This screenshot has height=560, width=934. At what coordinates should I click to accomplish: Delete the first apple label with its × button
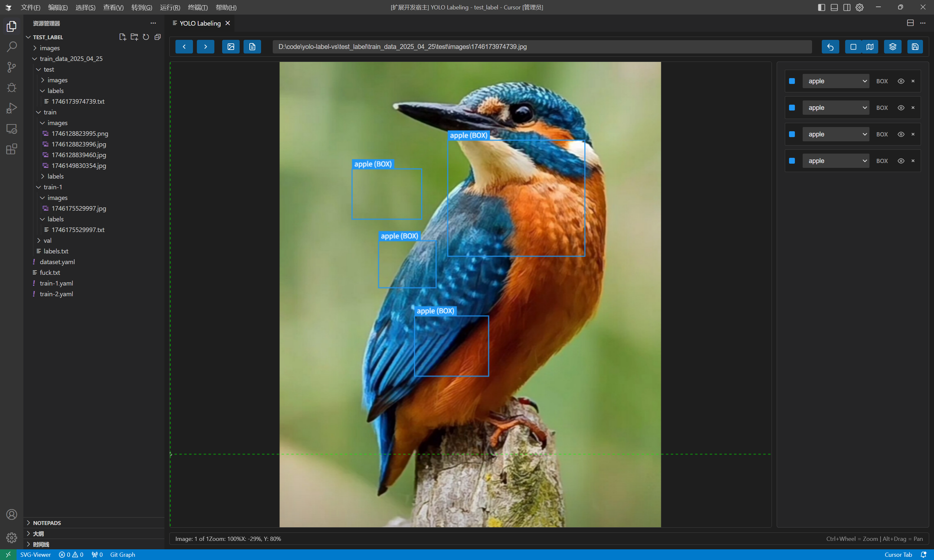913,81
